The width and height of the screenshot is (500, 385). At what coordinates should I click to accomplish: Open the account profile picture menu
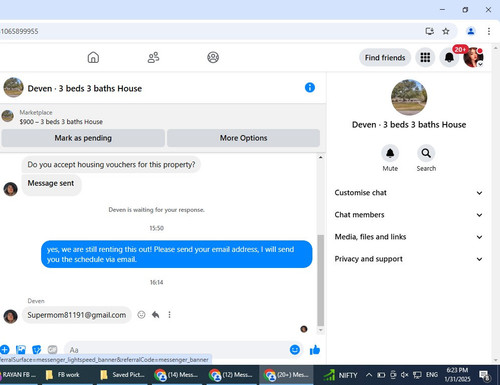pyautogui.click(x=473, y=57)
